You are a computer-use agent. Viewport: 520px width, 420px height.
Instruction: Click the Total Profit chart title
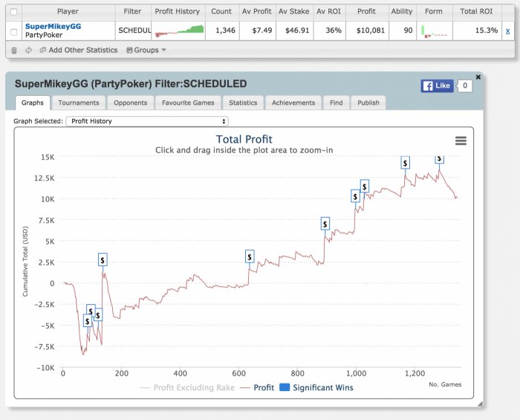(x=244, y=139)
